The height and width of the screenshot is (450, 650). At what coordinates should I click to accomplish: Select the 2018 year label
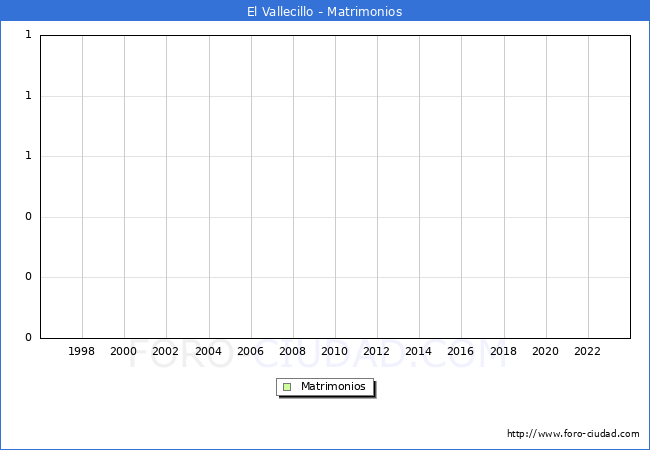tap(504, 352)
